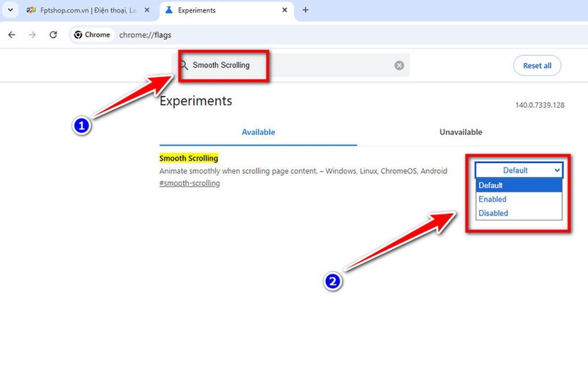This screenshot has width=588, height=379.
Task: Choose Enabled in the dropdown list
Action: (x=519, y=199)
